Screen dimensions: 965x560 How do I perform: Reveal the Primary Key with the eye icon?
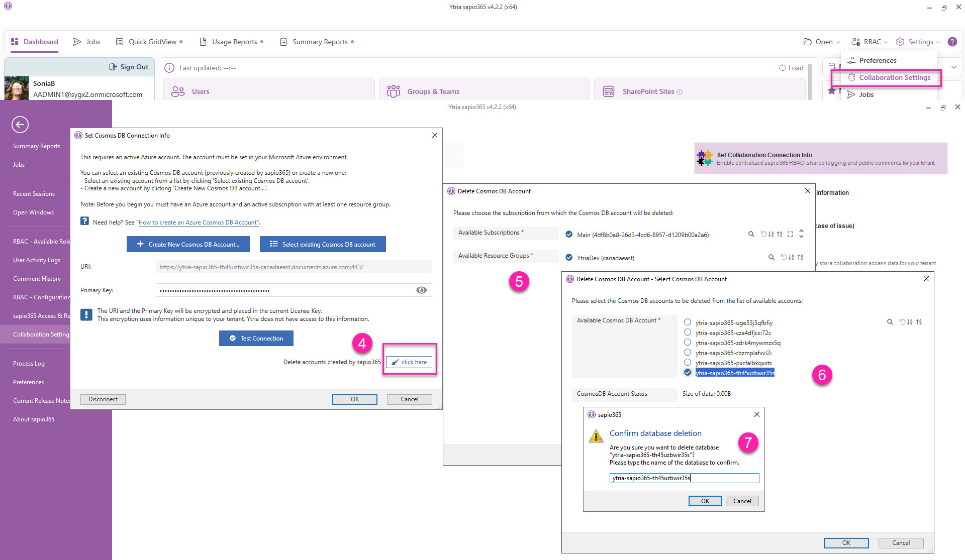pyautogui.click(x=421, y=290)
